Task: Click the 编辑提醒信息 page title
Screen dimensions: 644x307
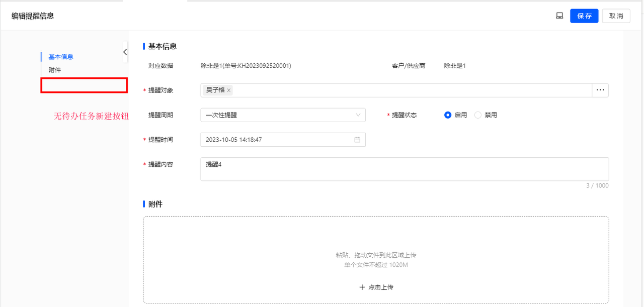Action: tap(33, 16)
